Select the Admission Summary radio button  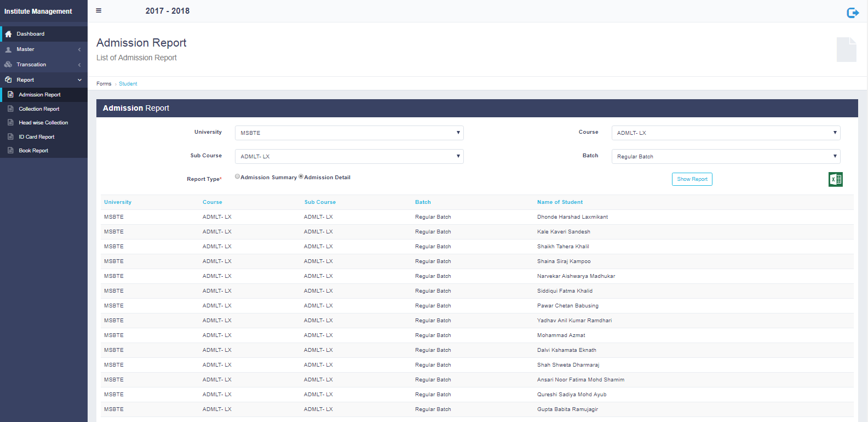click(237, 176)
